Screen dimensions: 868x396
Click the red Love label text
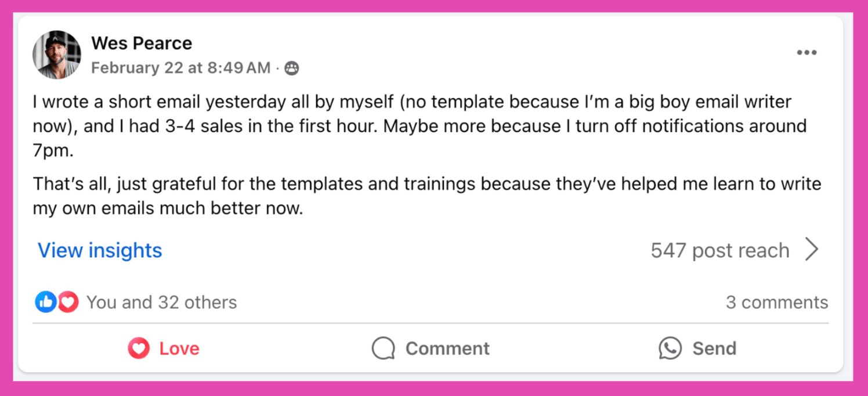click(179, 348)
